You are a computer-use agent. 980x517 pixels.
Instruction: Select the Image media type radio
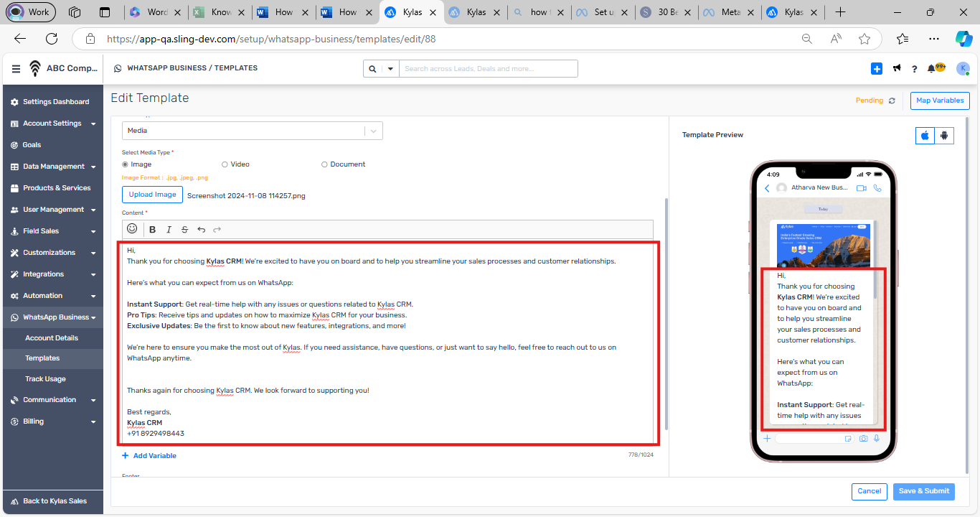125,164
